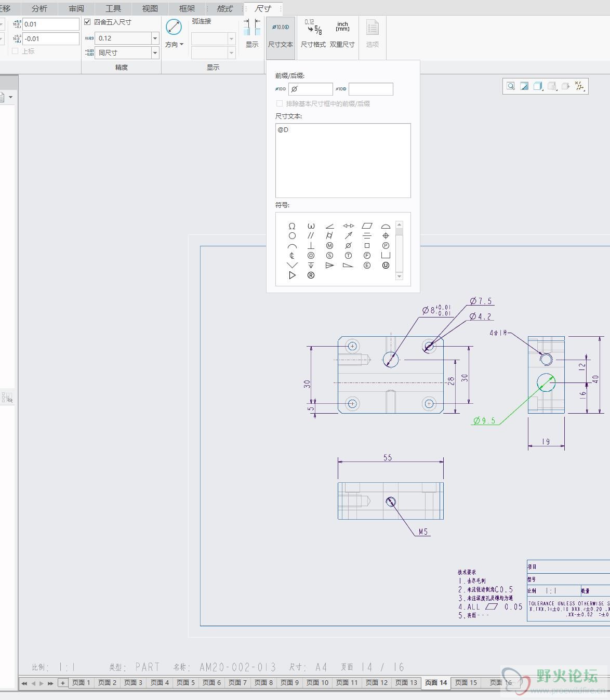Open the dimension format (尺寸格式) tool
This screenshot has width=610, height=700.
313,34
